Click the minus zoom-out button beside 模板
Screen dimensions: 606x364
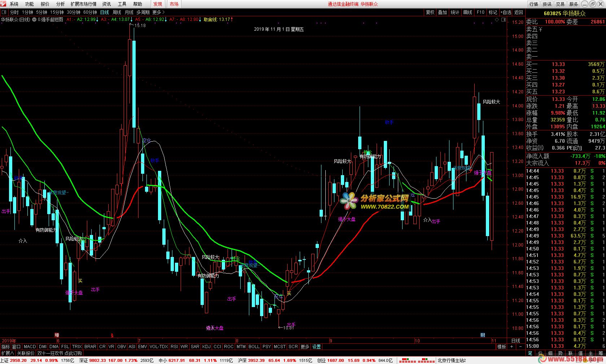pos(520,347)
